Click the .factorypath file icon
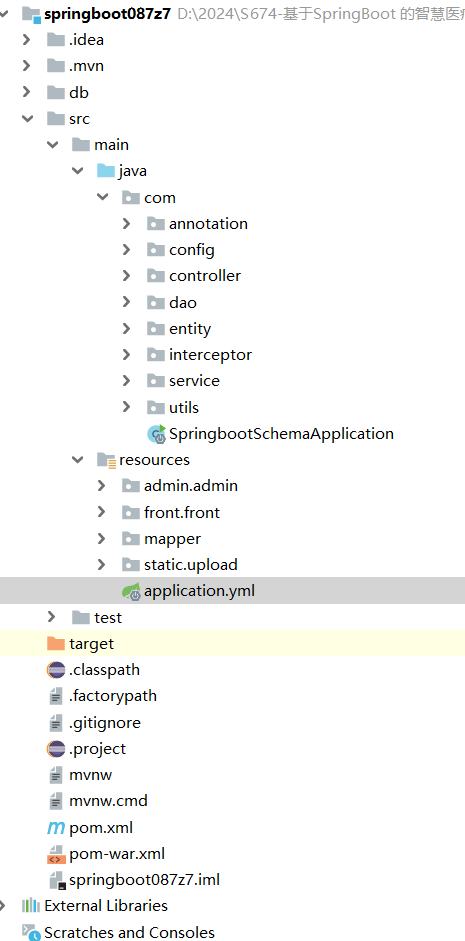This screenshot has height=941, width=465. [56, 696]
